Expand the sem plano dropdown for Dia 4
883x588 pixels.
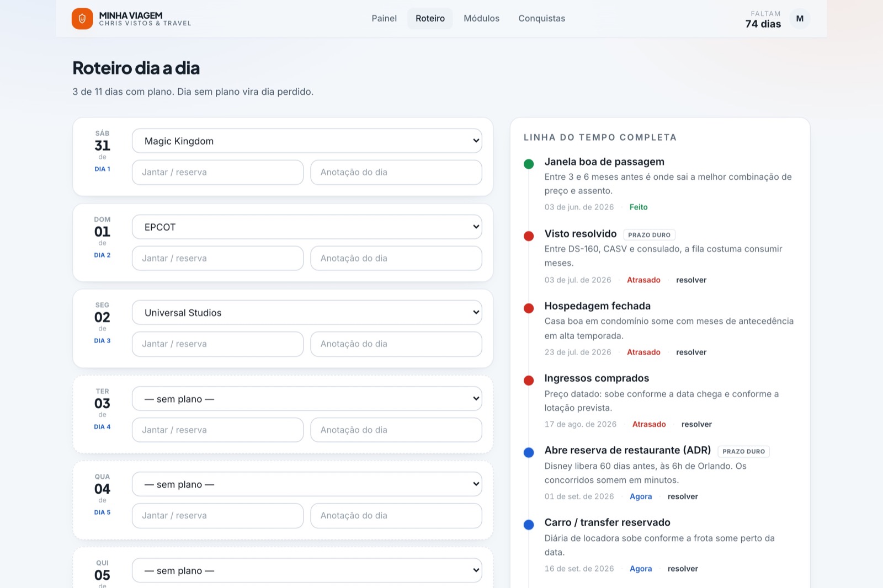pos(307,399)
